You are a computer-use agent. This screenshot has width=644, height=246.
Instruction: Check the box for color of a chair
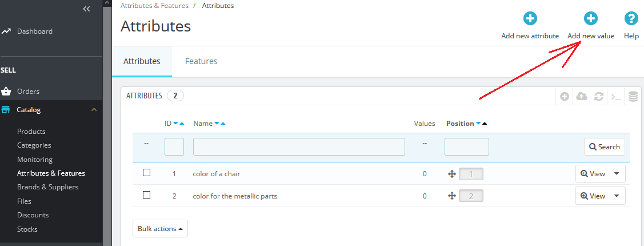[x=146, y=173]
